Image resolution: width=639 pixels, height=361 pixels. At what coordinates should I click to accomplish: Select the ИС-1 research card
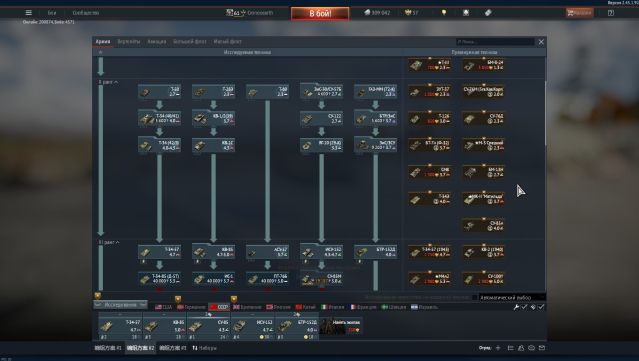tap(213, 279)
